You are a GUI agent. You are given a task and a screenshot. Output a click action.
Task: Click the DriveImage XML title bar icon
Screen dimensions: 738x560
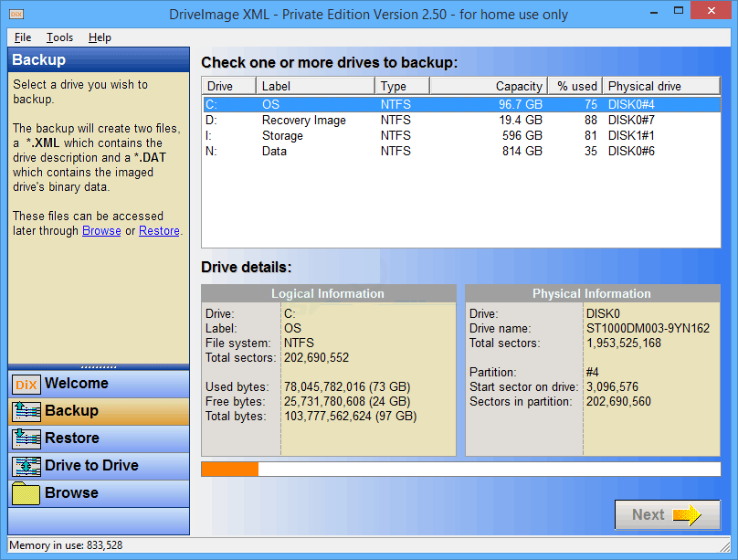click(16, 14)
